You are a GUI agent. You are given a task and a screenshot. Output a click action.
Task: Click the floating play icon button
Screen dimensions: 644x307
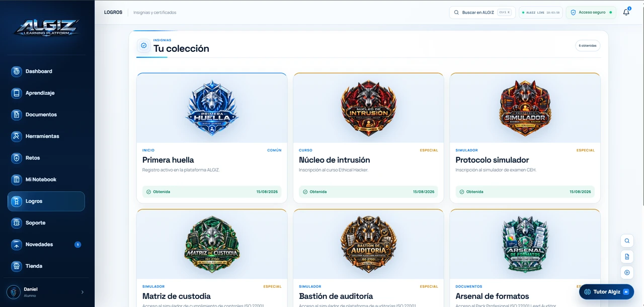coord(627,273)
